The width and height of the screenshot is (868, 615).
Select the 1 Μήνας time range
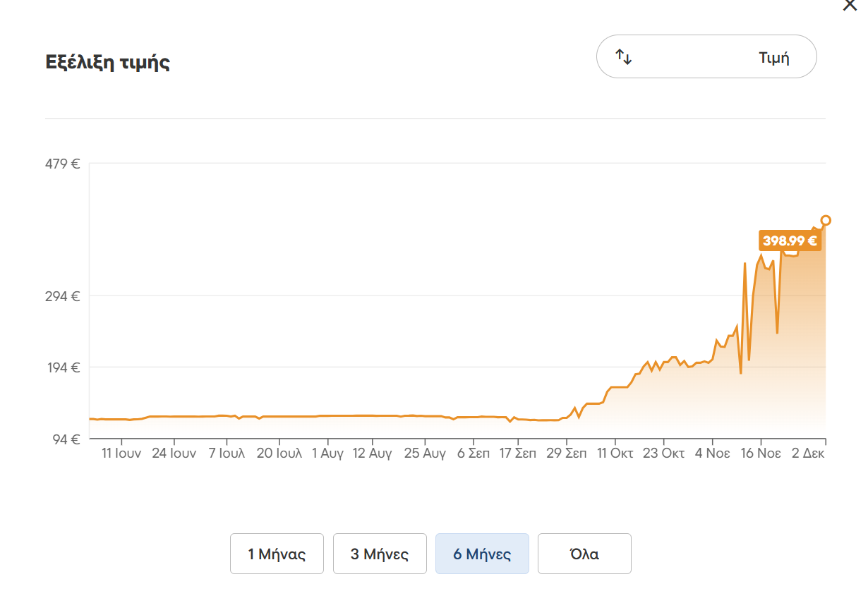[x=277, y=554]
